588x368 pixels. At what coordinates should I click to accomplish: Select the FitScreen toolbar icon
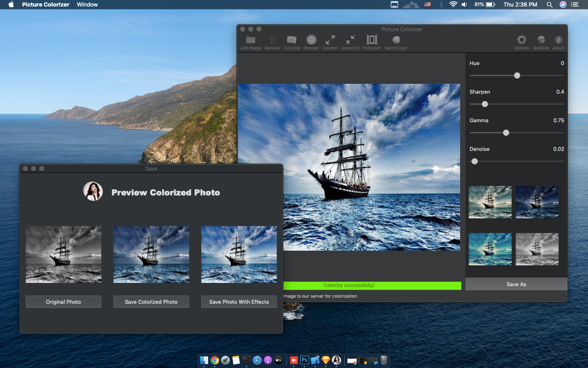coord(372,40)
